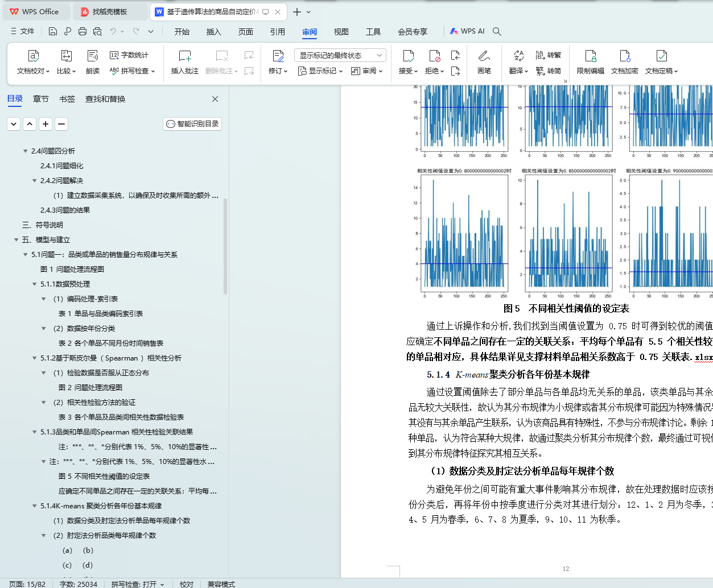Switch to the 引用 ribbon tab

pyautogui.click(x=278, y=31)
